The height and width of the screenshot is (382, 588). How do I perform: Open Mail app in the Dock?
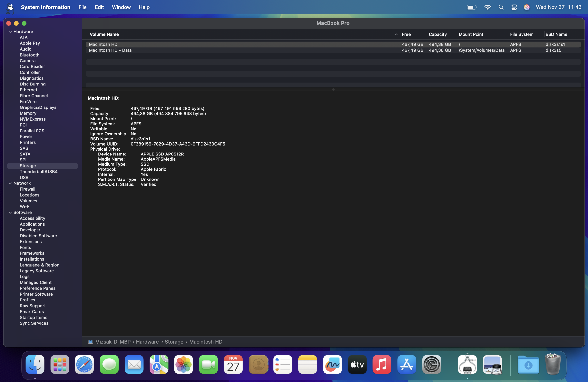tap(134, 364)
